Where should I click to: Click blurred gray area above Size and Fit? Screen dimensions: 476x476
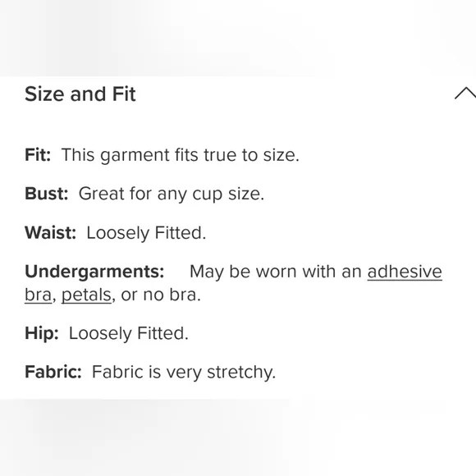[x=238, y=38]
